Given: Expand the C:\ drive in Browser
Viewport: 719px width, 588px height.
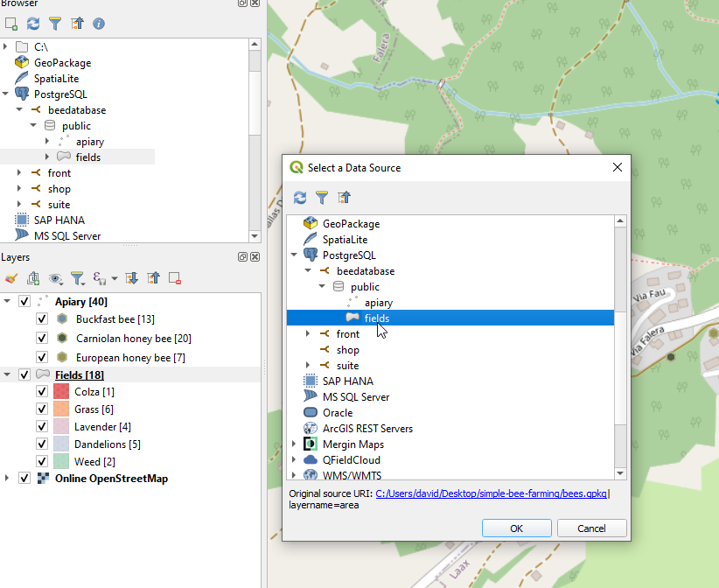Looking at the screenshot, I should click(x=6, y=46).
